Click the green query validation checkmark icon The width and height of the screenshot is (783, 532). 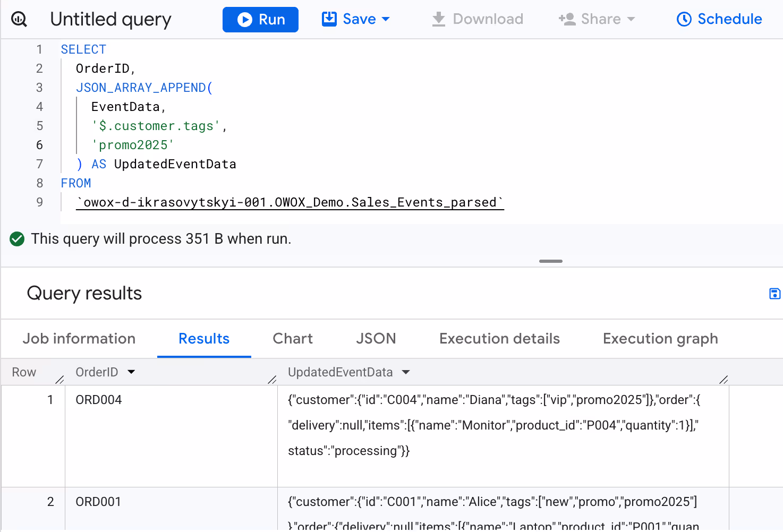[17, 239]
